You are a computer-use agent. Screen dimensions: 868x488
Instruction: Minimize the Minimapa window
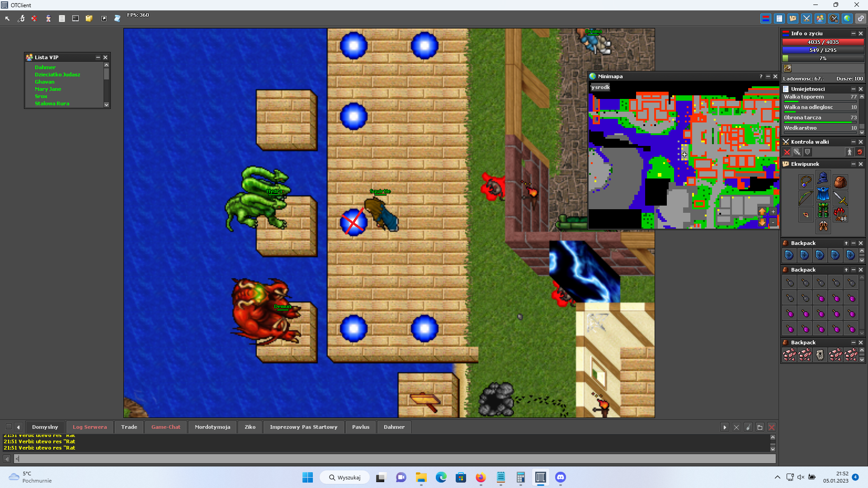point(768,76)
